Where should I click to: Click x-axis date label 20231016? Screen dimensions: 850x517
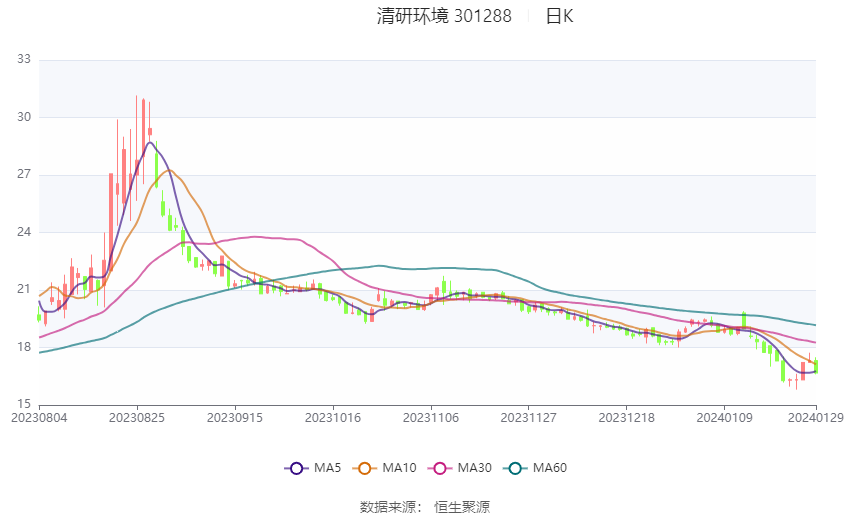333,418
